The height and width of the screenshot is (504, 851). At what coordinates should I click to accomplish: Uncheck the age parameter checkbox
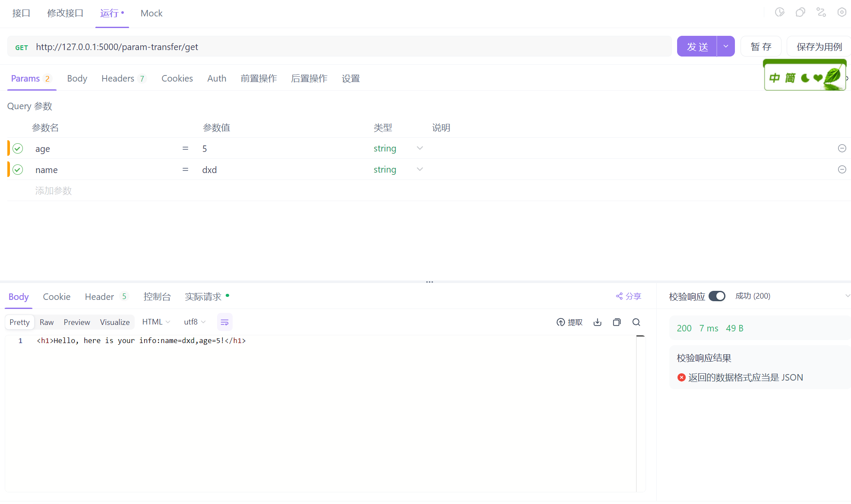click(18, 148)
